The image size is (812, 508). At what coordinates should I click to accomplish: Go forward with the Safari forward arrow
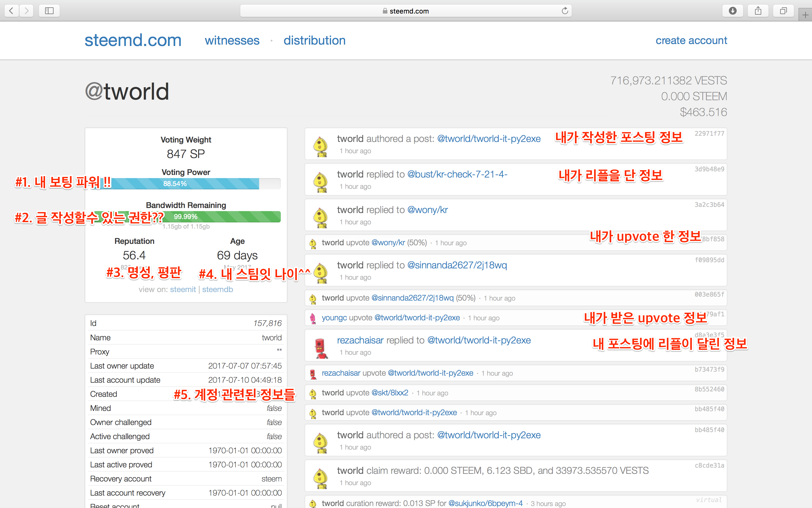pyautogui.click(x=26, y=11)
